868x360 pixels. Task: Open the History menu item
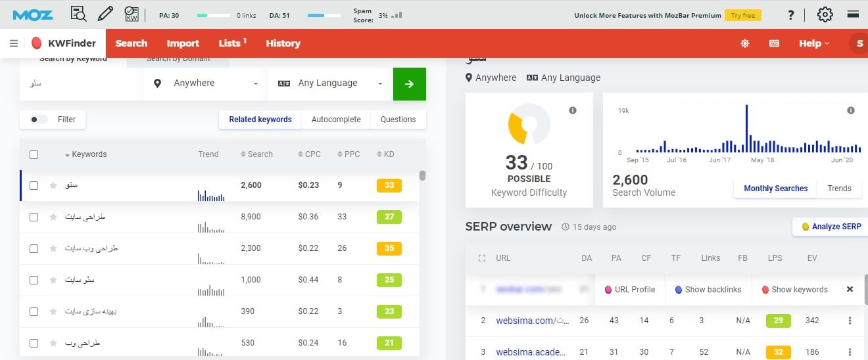(x=283, y=43)
